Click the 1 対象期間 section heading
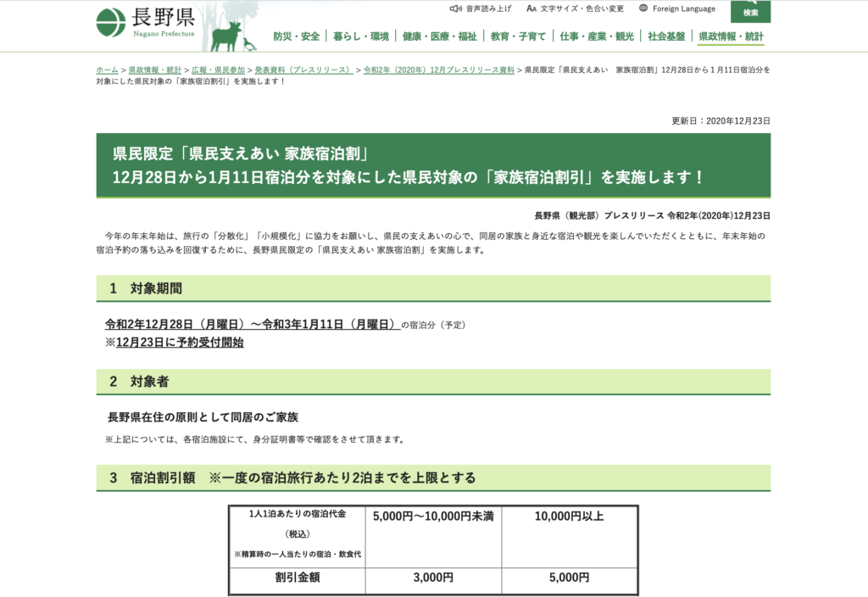Viewport: 868px width, 597px height. pyautogui.click(x=433, y=288)
